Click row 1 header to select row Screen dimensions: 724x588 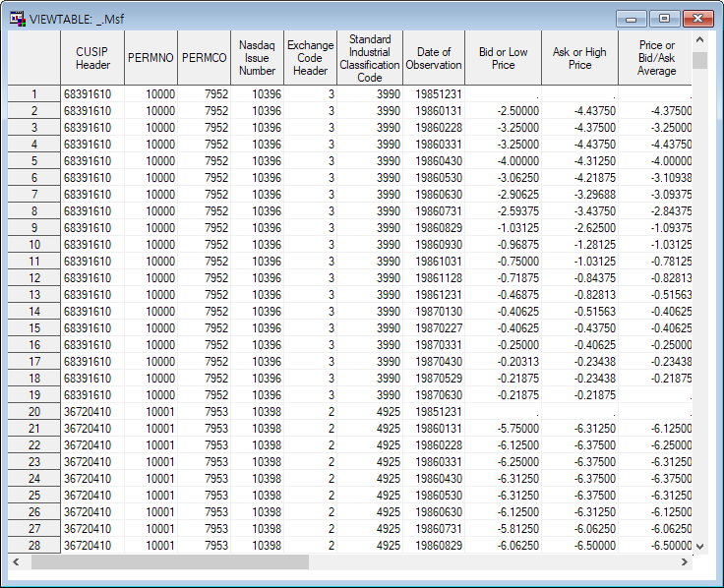pyautogui.click(x=34, y=94)
